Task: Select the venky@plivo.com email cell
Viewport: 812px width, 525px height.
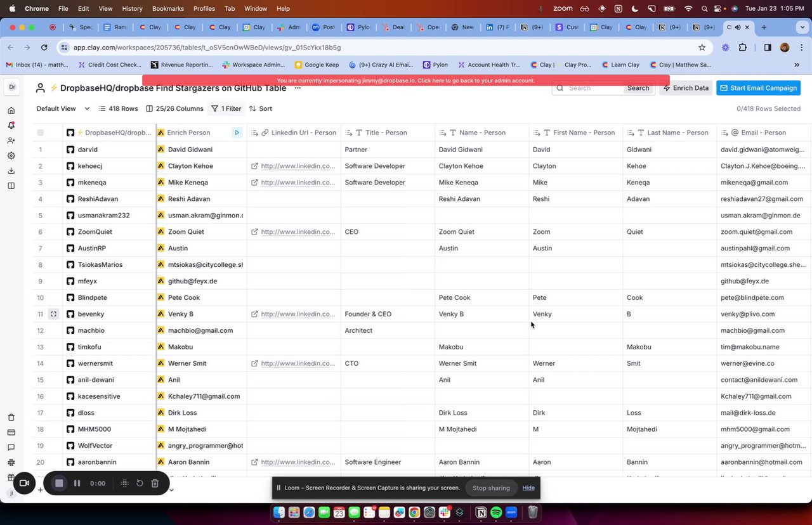Action: point(764,314)
